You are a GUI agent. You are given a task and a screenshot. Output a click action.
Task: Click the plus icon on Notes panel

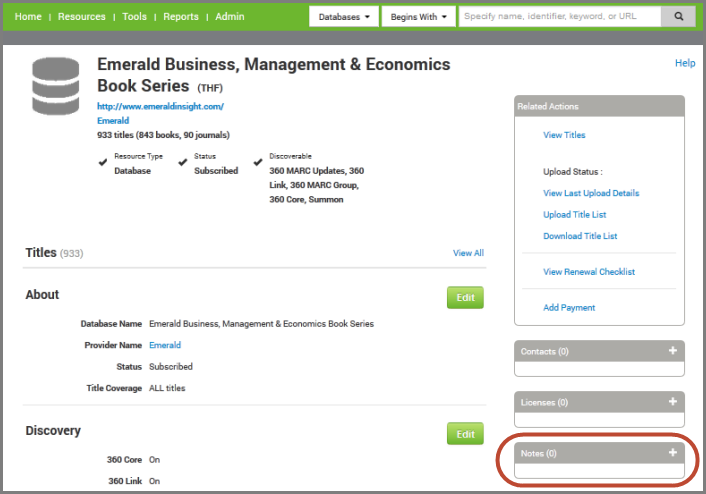(673, 452)
